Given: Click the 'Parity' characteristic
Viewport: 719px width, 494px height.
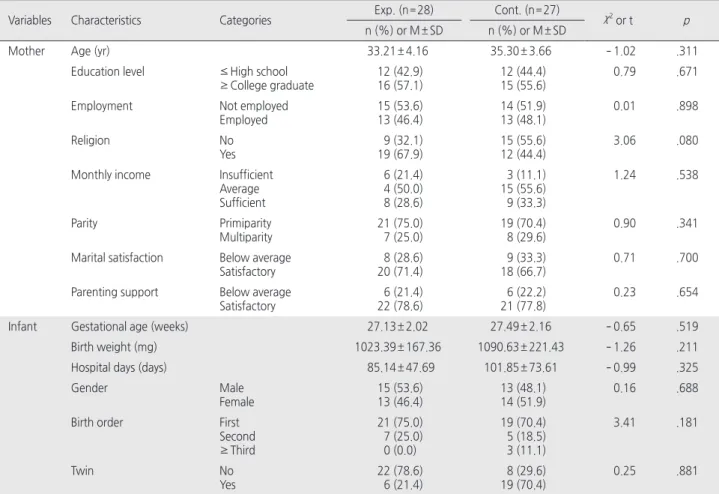Looking at the screenshot, I should (x=84, y=223).
